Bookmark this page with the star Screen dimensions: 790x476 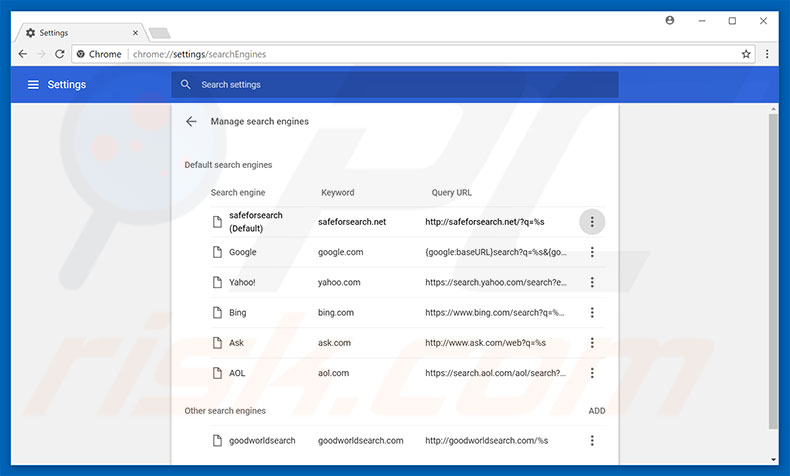(746, 54)
